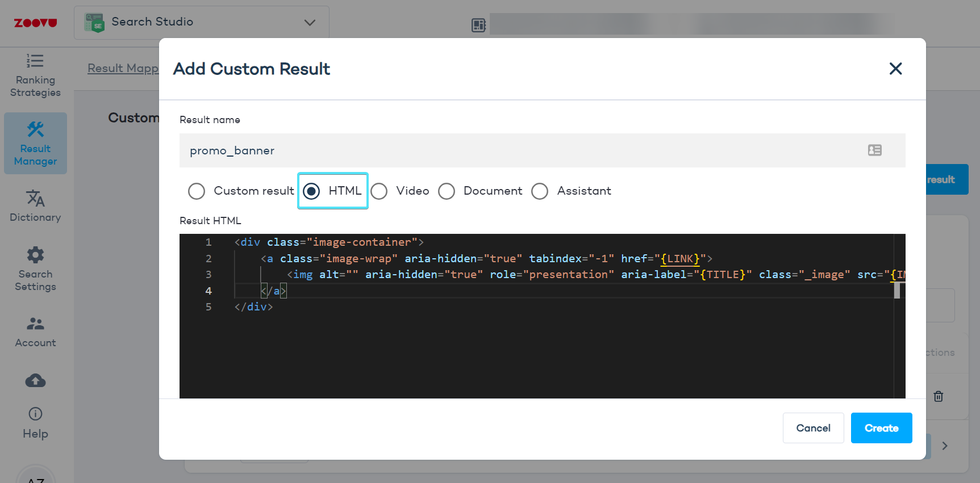Select the Video radio option

tap(379, 191)
